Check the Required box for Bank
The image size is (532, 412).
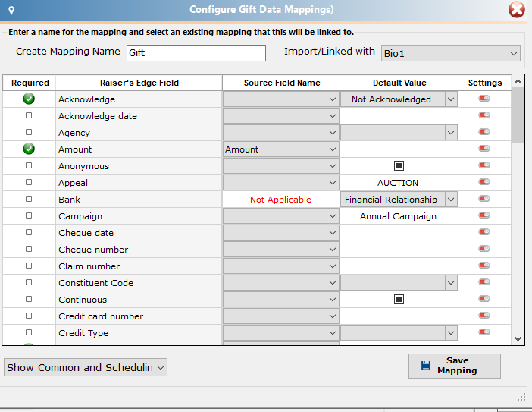[29, 199]
